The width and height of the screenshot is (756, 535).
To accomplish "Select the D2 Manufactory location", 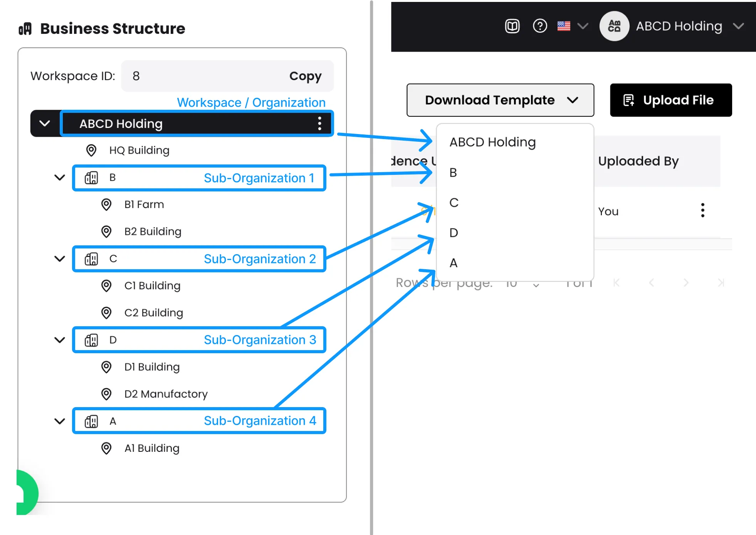I will (x=166, y=394).
